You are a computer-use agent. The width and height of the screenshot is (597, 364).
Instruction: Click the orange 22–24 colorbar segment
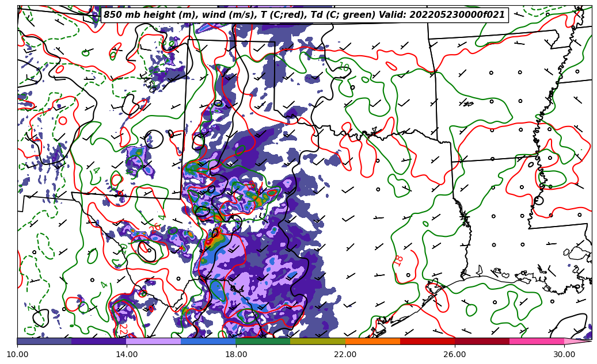point(372,341)
